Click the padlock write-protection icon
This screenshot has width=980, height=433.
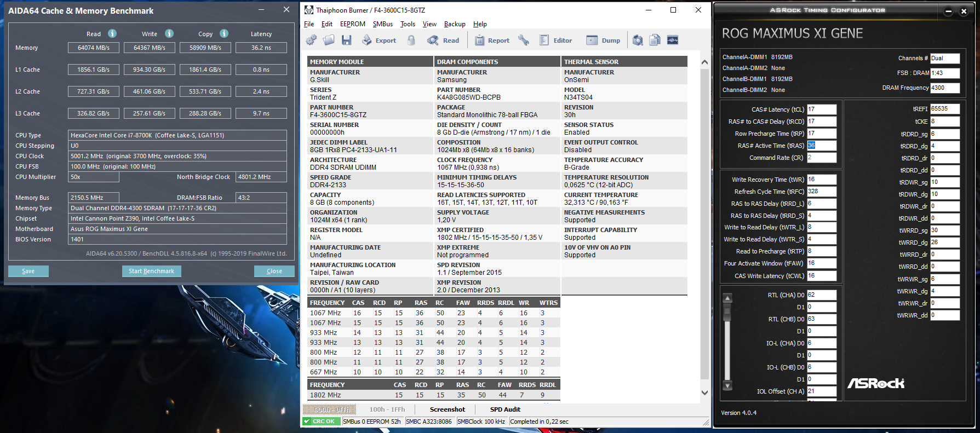click(x=411, y=40)
